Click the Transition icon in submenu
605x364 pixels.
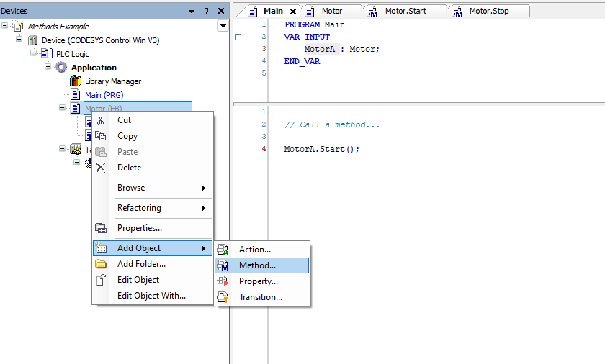[223, 297]
